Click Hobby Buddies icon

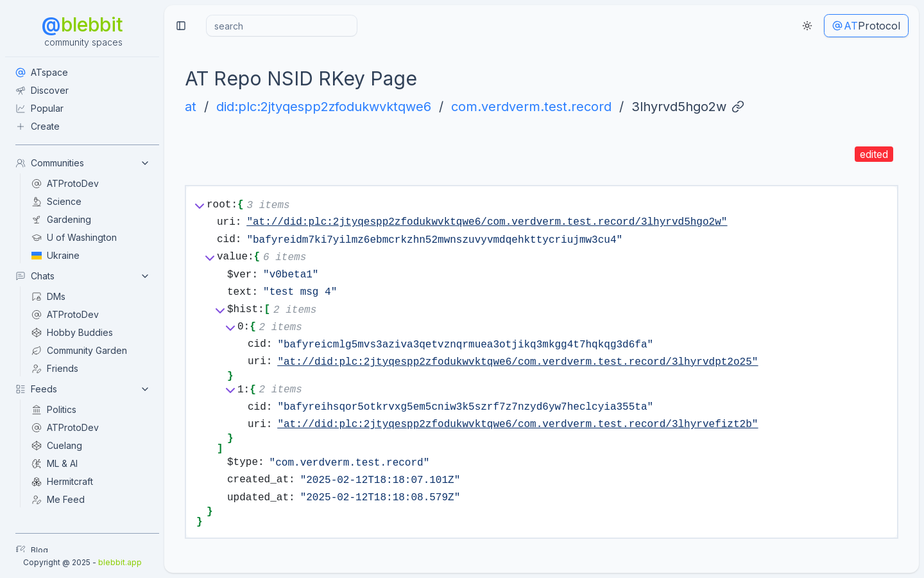click(x=37, y=333)
